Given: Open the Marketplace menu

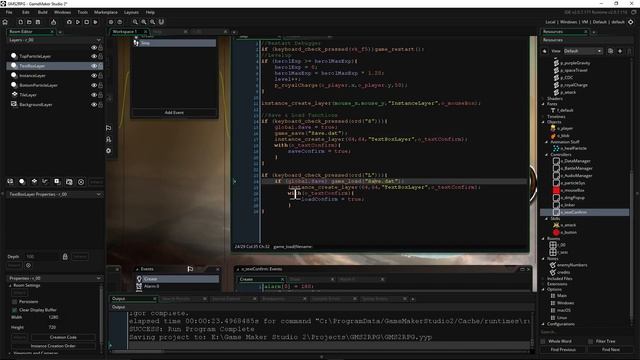Looking at the screenshot, I should [106, 12].
